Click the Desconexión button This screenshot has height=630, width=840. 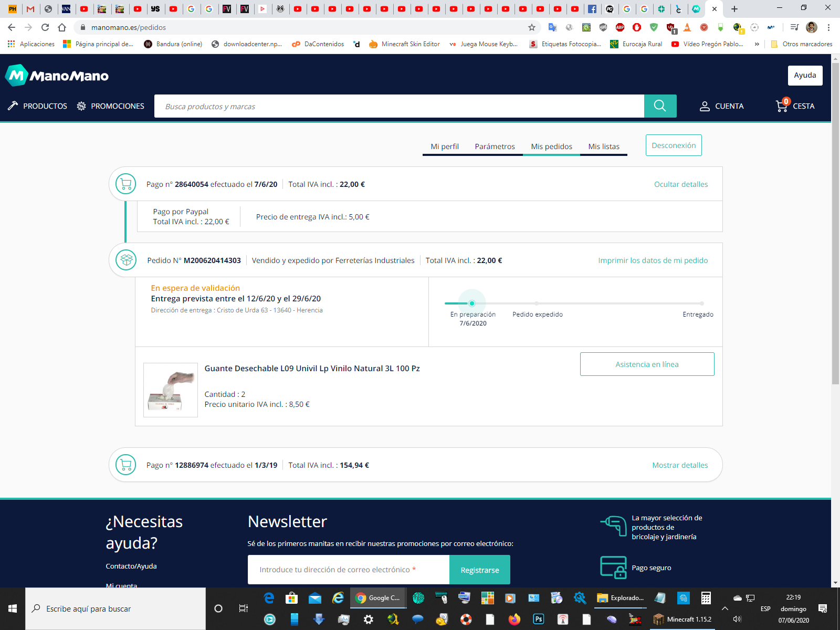click(x=673, y=145)
